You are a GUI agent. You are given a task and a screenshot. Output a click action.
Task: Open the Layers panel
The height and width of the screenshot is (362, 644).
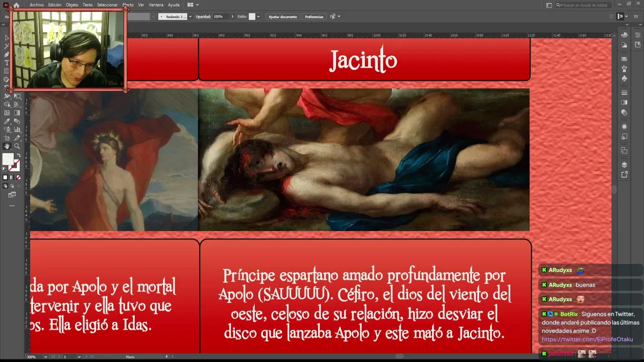pos(624,164)
